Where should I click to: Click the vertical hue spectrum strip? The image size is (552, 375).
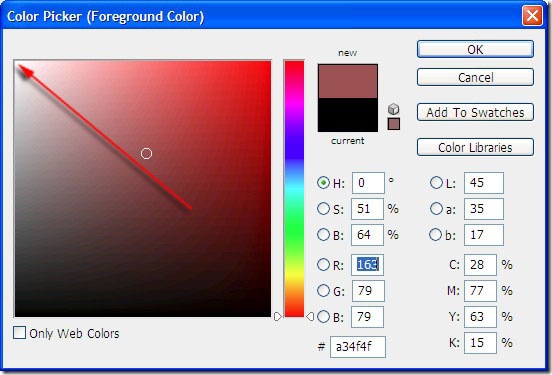click(294, 189)
